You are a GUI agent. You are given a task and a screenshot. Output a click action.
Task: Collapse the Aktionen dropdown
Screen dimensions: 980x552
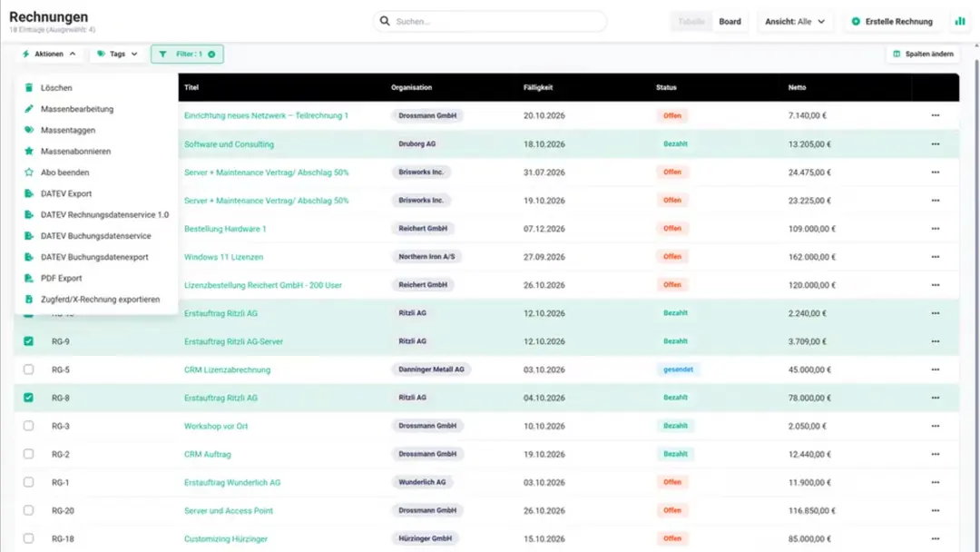pyautogui.click(x=49, y=54)
